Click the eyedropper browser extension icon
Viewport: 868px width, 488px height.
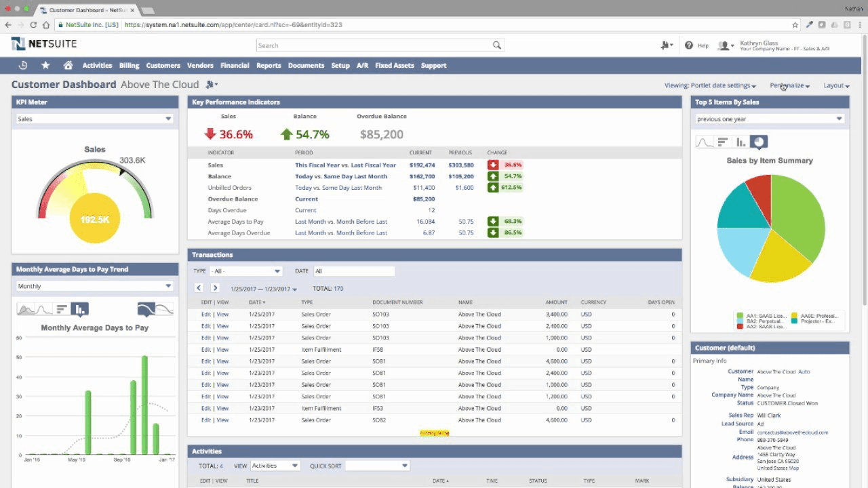pyautogui.click(x=810, y=24)
